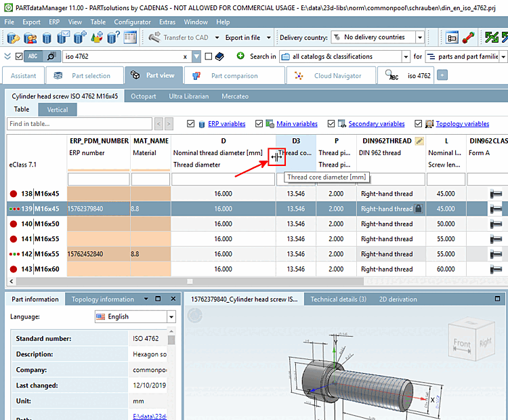
Task: Switch to the Part comparison tab
Action: click(x=234, y=76)
